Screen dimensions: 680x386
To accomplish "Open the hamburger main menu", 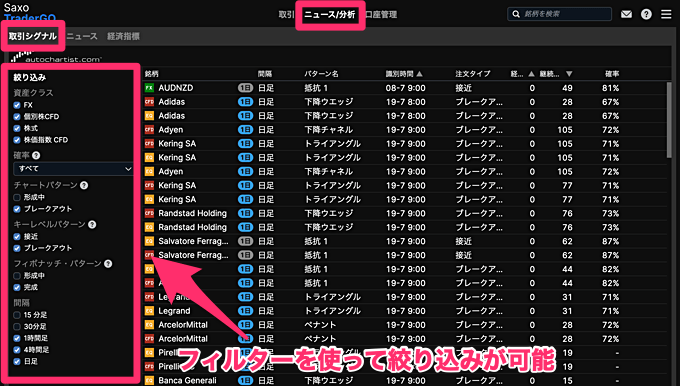I will 666,14.
